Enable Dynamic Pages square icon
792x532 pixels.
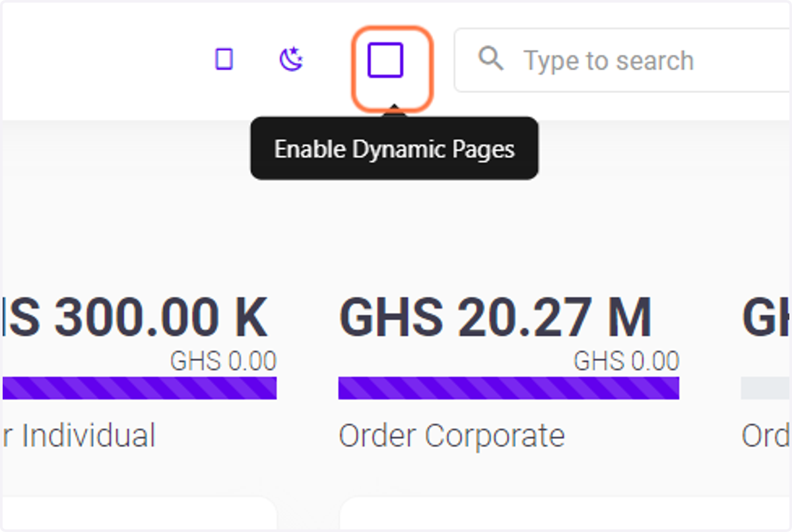pyautogui.click(x=385, y=60)
